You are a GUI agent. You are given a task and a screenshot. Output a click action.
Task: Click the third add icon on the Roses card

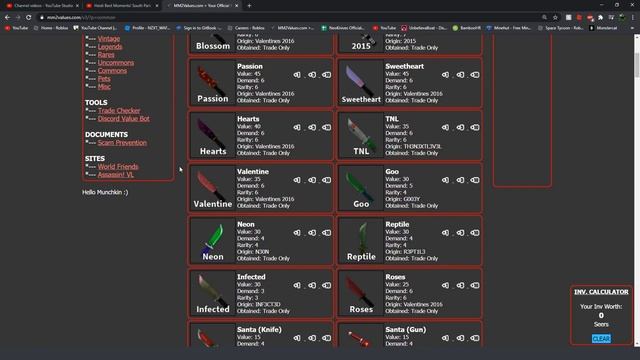click(475, 285)
